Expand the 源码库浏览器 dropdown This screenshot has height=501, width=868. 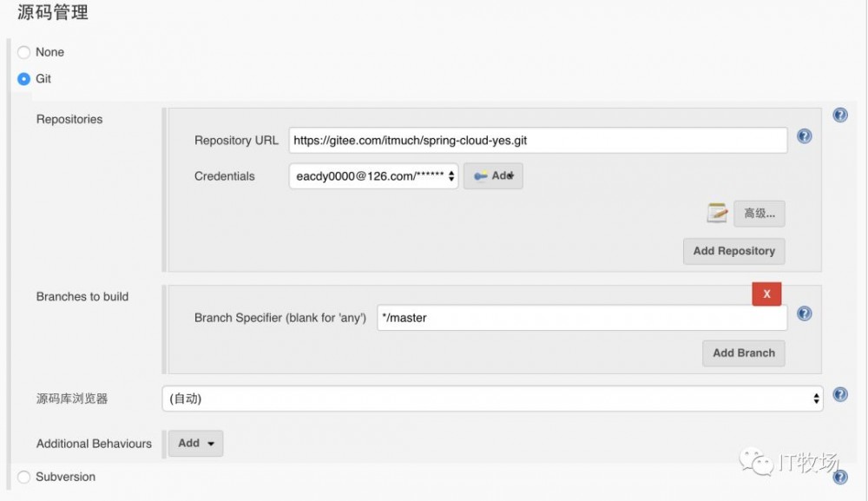[492, 399]
